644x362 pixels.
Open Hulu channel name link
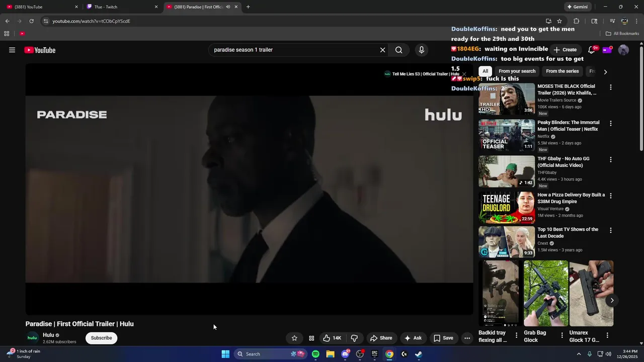coord(48,335)
